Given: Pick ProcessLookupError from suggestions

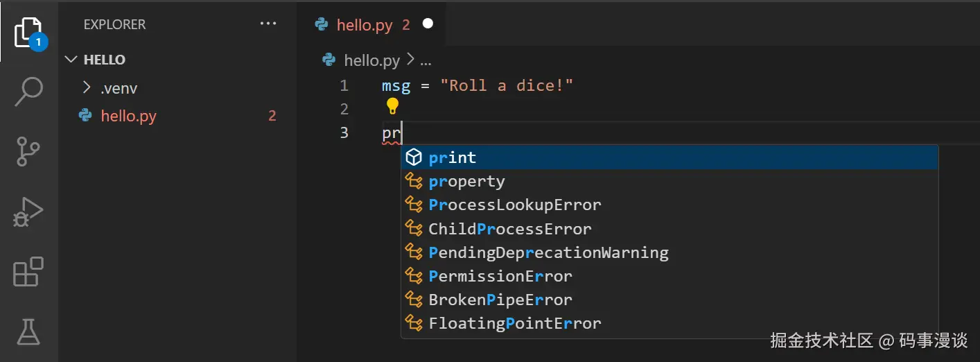Looking at the screenshot, I should coord(670,205).
